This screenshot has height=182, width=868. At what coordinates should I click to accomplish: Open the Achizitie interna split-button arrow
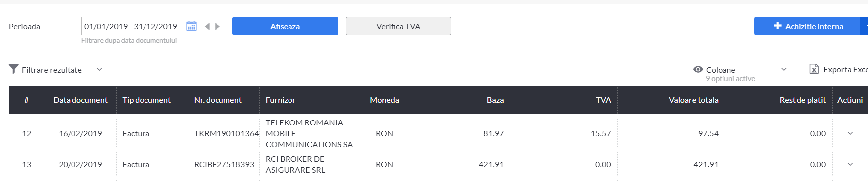click(x=865, y=26)
